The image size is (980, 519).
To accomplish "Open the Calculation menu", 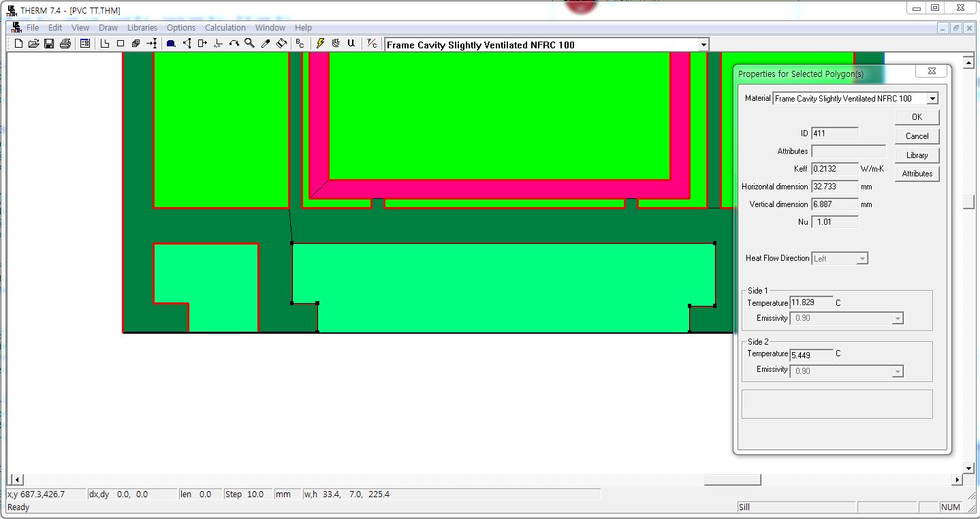I will 225,28.
